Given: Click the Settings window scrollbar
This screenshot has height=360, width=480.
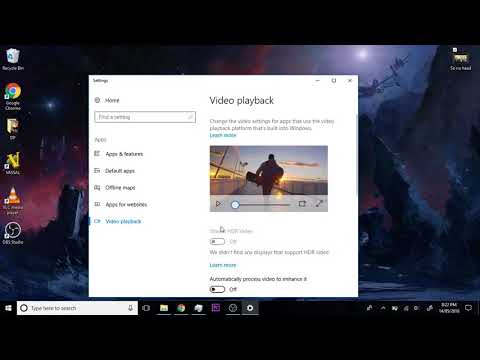Looking at the screenshot, I should [x=357, y=153].
